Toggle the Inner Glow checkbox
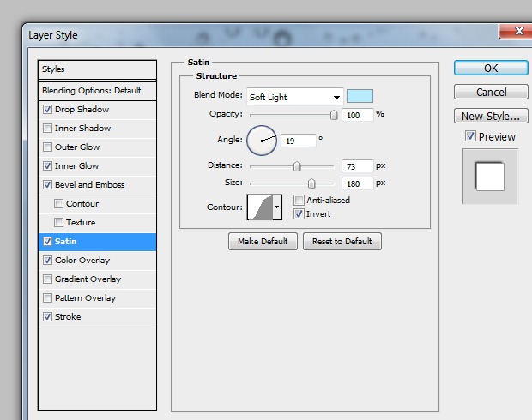Screen dimensions: 532x420 pos(47,166)
